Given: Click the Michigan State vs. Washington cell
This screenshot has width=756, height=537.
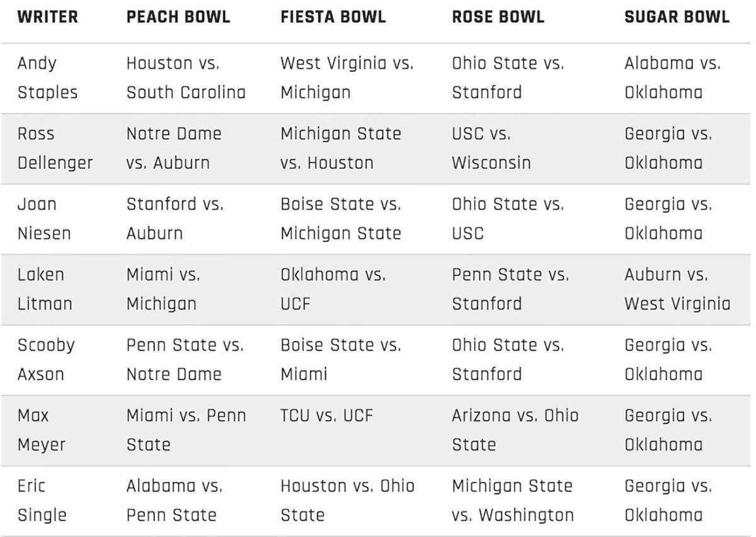Looking at the screenshot, I should 513,501.
